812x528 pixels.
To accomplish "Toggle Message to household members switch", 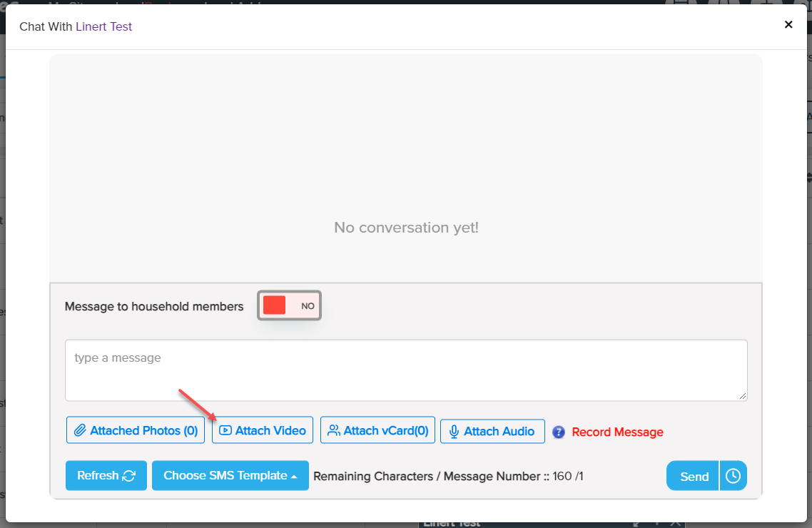I will pos(289,305).
